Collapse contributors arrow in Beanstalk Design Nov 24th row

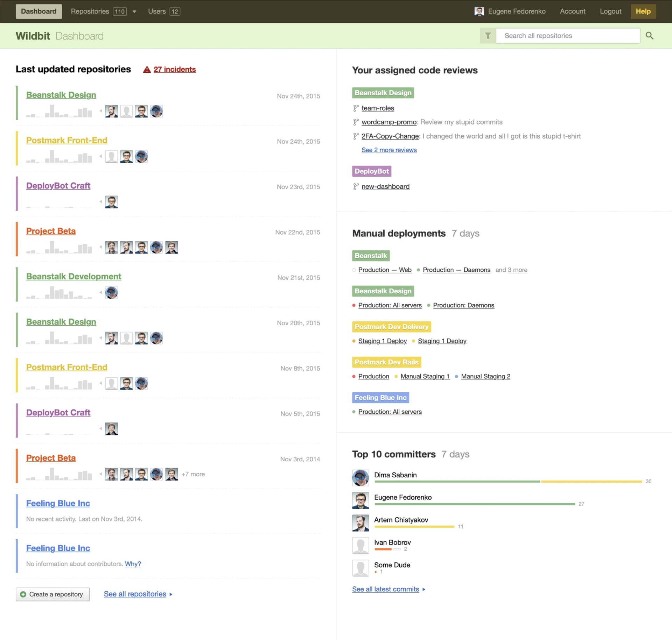pos(100,111)
